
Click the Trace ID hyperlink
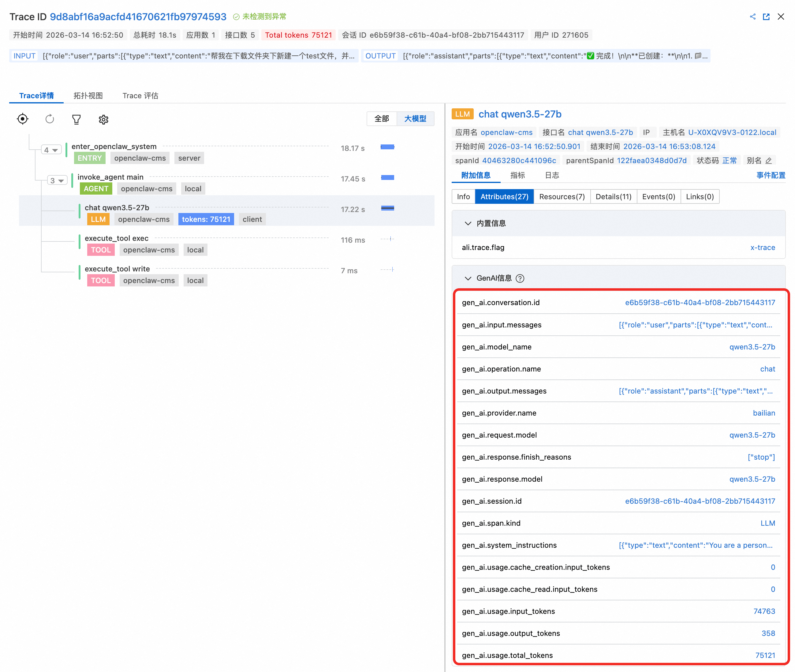click(138, 17)
